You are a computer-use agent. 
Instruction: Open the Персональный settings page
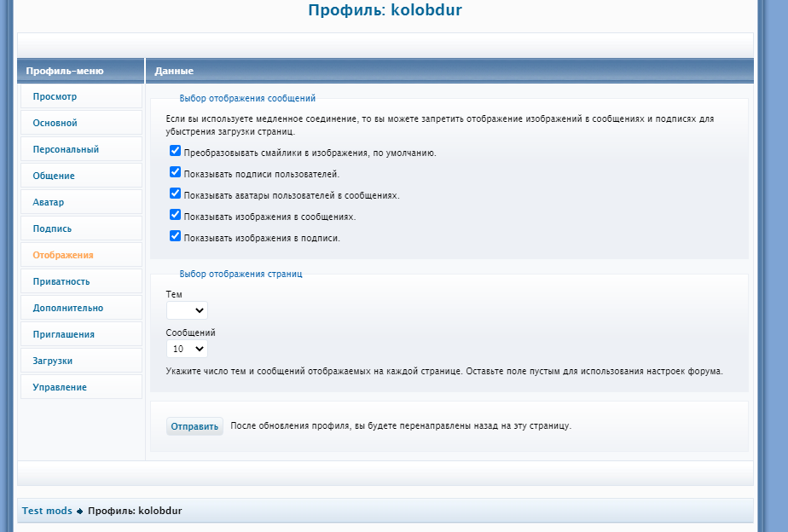tap(67, 149)
